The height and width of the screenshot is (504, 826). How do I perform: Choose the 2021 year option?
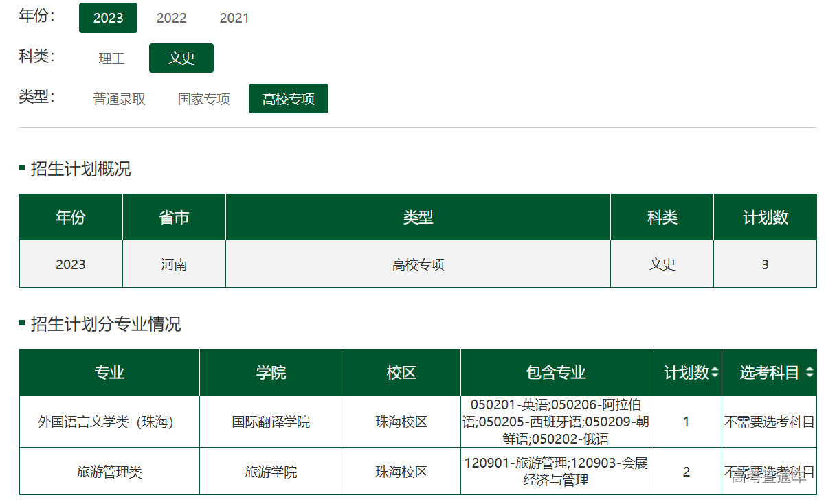point(234,18)
